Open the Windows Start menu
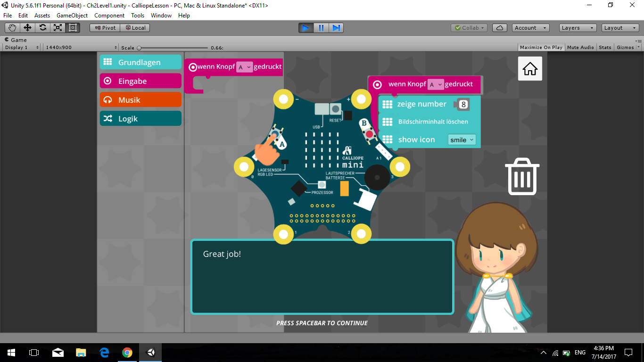 click(11, 353)
